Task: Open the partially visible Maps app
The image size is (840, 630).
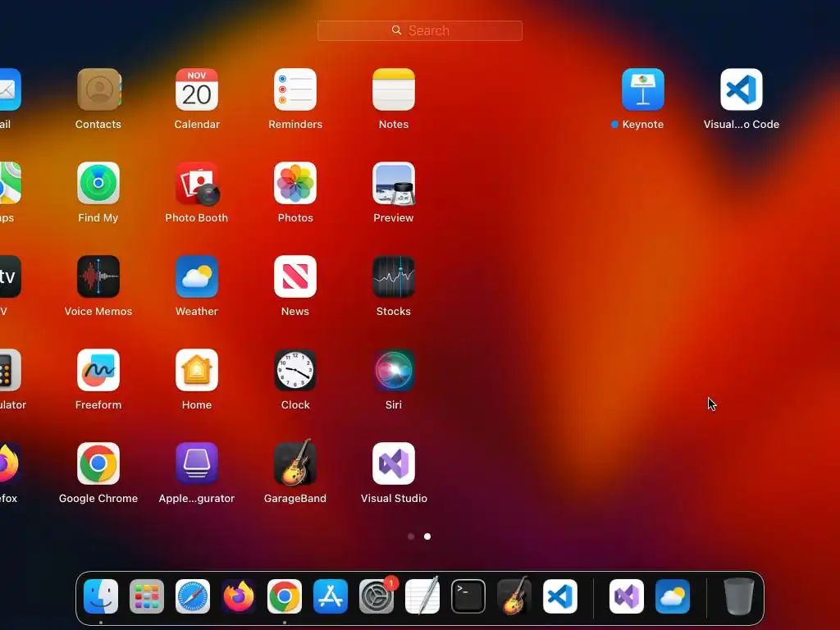Action: coord(10,183)
